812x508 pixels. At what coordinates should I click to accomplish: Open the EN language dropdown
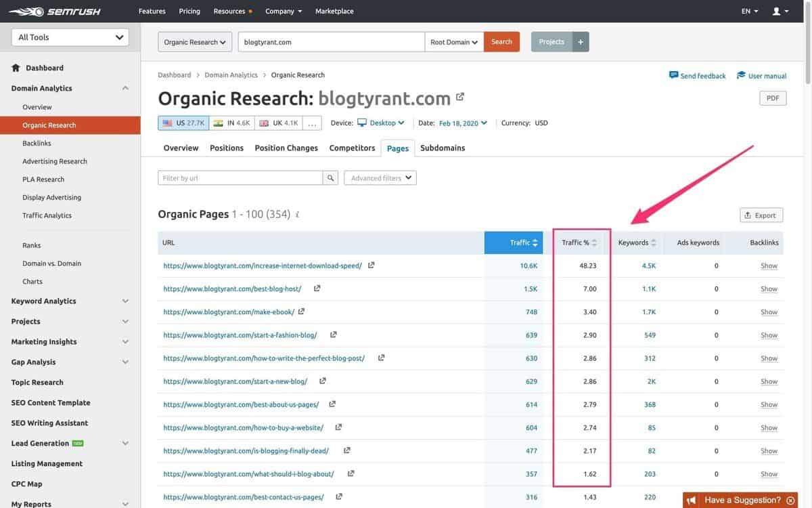(x=750, y=11)
